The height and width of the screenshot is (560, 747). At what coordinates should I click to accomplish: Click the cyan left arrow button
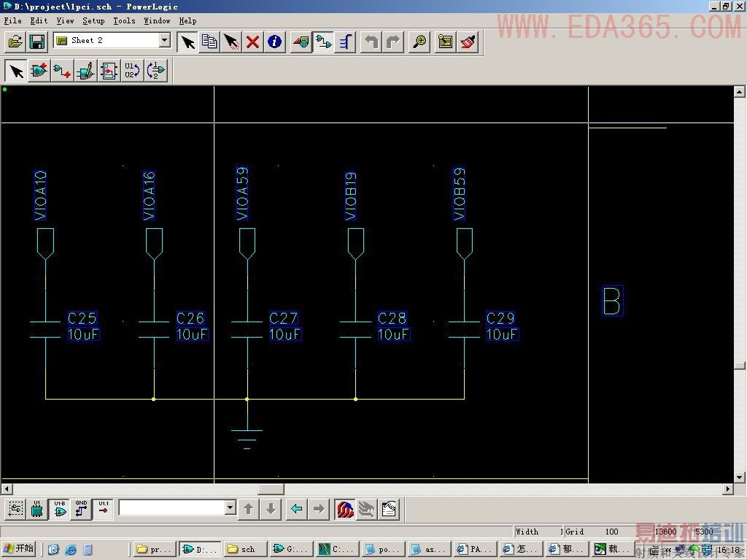coord(296,509)
